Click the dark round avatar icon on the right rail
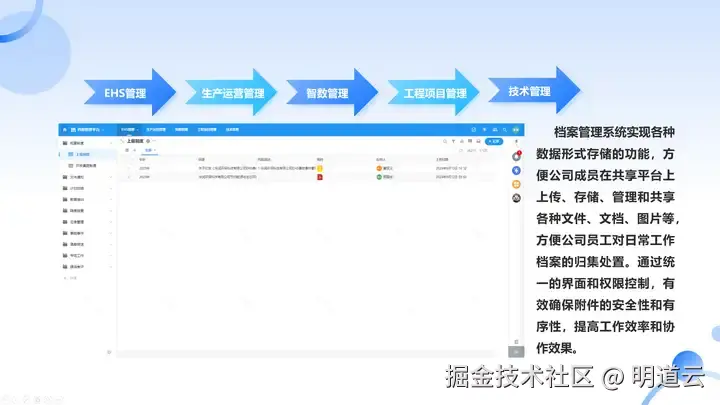This screenshot has width=720, height=405. pos(516,198)
